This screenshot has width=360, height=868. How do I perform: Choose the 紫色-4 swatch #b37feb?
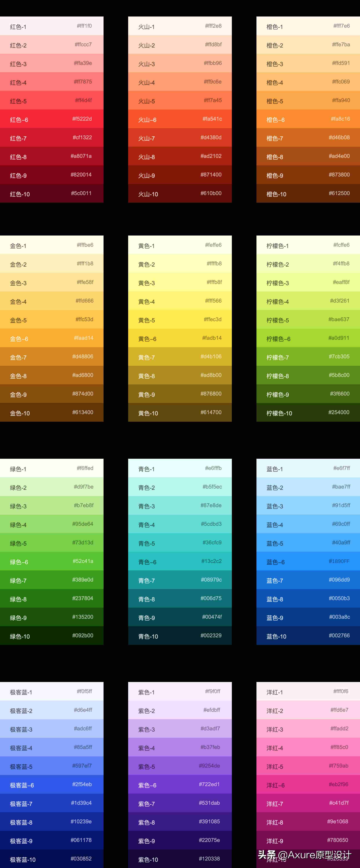[x=180, y=747]
